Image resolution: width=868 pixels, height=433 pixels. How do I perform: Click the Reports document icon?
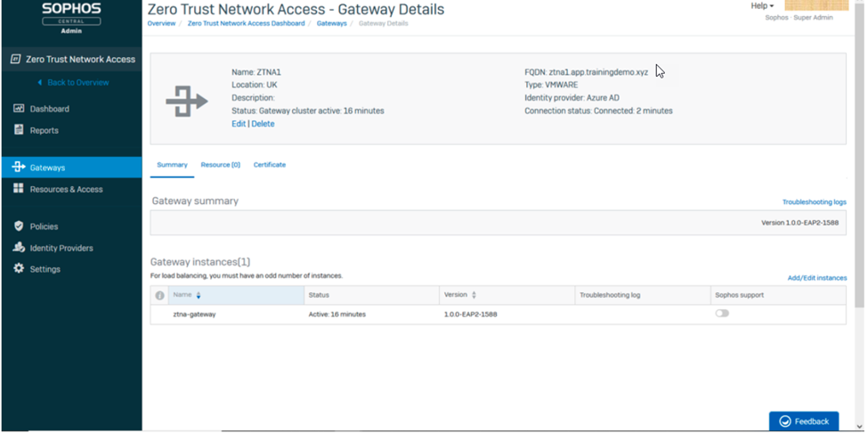point(19,129)
